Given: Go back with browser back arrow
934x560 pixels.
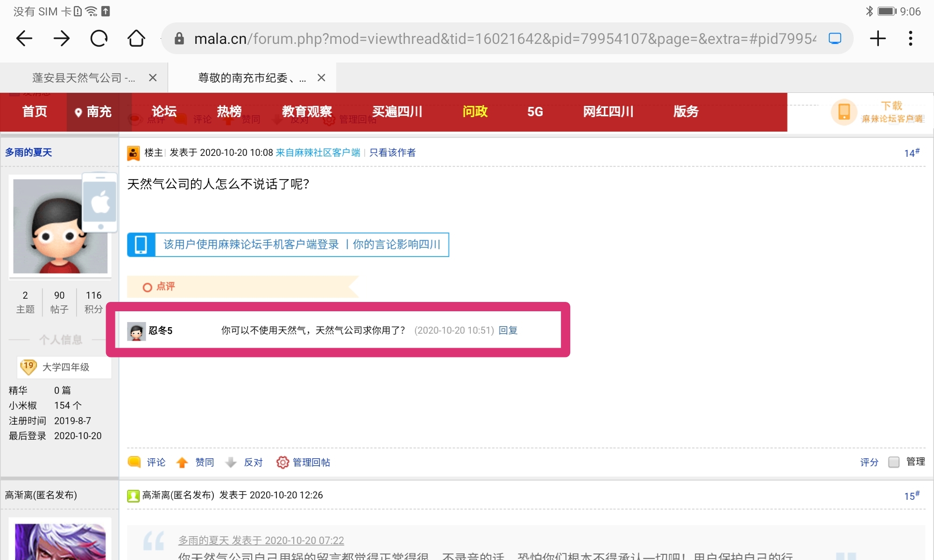Looking at the screenshot, I should [x=24, y=38].
